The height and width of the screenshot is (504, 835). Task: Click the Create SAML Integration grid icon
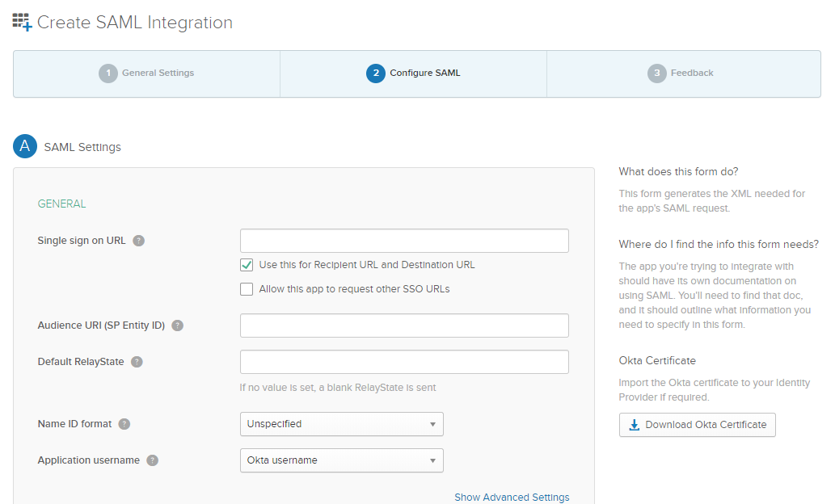[x=22, y=22]
